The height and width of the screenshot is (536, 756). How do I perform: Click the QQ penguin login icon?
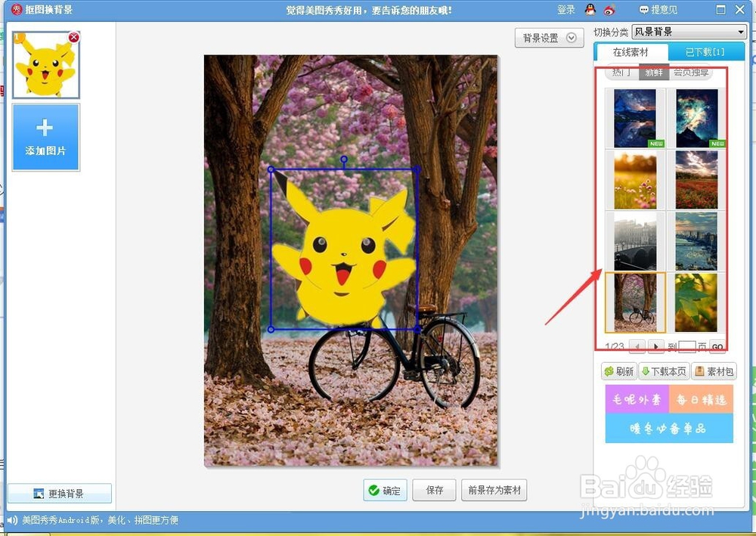point(590,9)
